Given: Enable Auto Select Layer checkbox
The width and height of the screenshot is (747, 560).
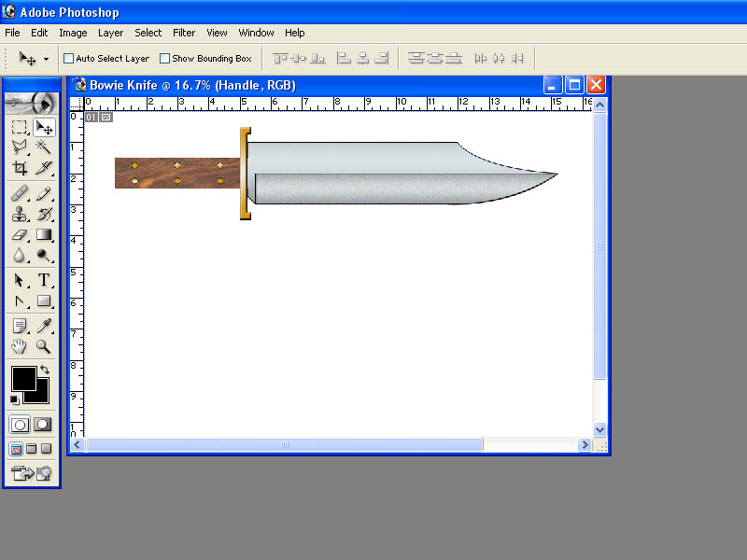Looking at the screenshot, I should pos(68,59).
